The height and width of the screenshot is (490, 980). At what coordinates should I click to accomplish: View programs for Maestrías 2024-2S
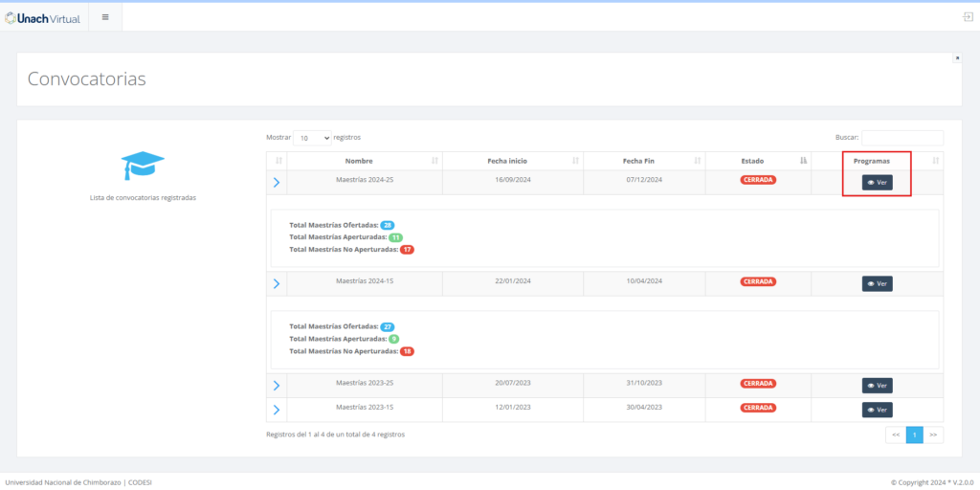(877, 182)
